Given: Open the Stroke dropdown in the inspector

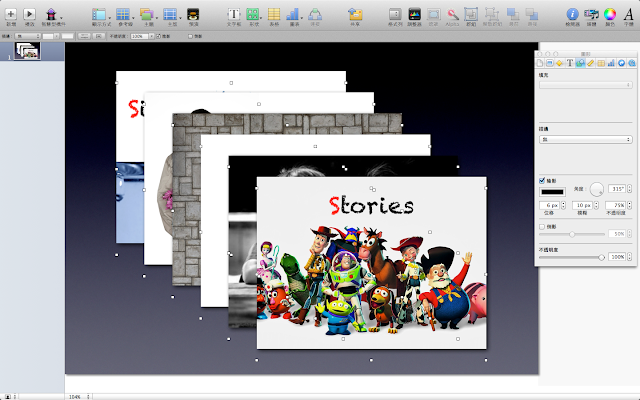Looking at the screenshot, I should (x=586, y=140).
